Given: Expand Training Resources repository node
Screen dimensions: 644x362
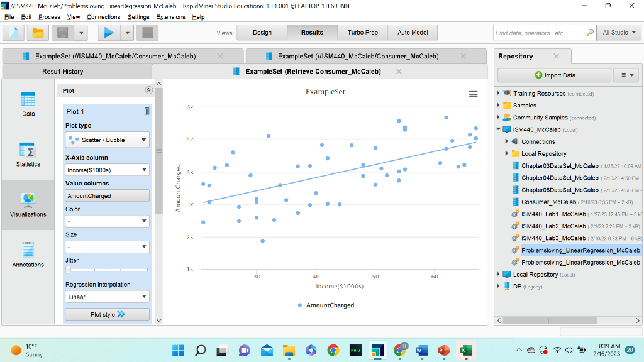Looking at the screenshot, I should coord(498,93).
